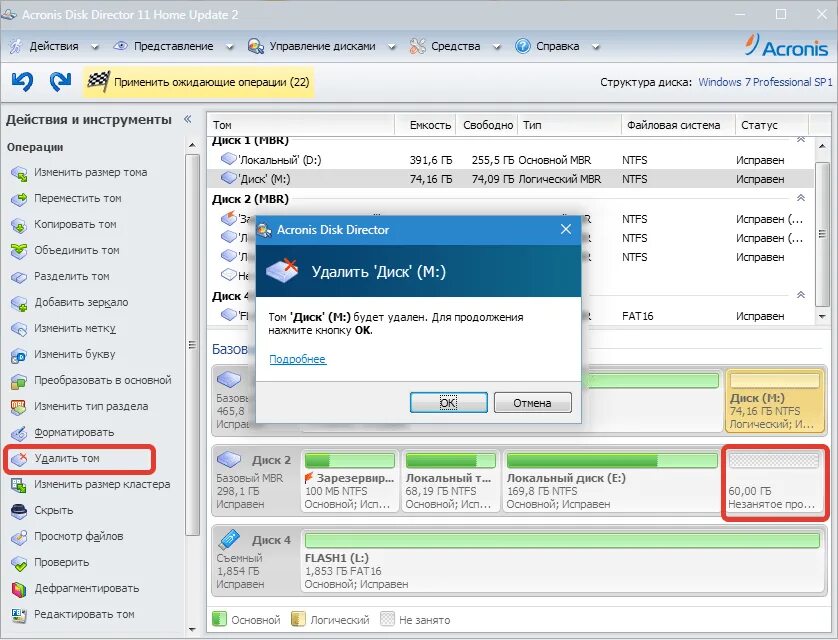Open the Подробнее link in dialog
The image size is (838, 640).
coord(298,359)
